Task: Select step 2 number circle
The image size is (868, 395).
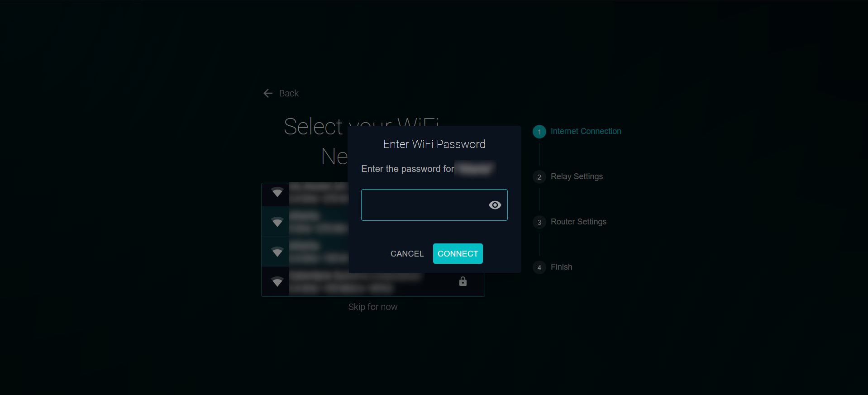Action: tap(539, 177)
